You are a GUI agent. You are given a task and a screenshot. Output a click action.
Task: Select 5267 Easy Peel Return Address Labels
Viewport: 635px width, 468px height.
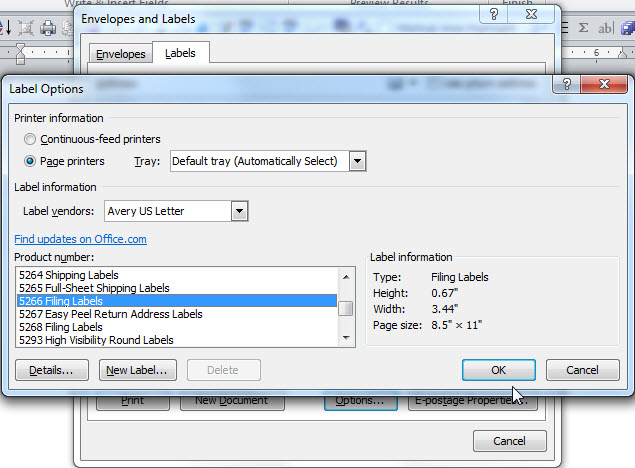pyautogui.click(x=177, y=314)
